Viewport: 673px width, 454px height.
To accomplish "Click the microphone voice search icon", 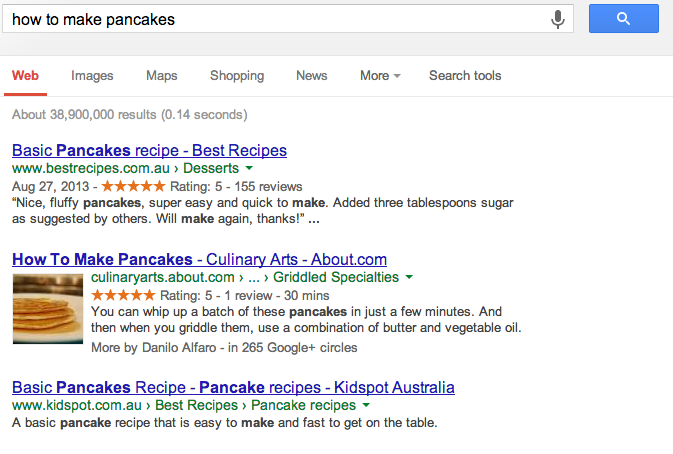I will click(x=557, y=19).
